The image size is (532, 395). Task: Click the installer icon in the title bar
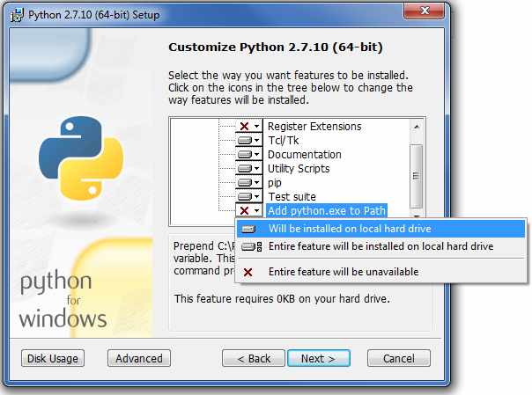(13, 14)
